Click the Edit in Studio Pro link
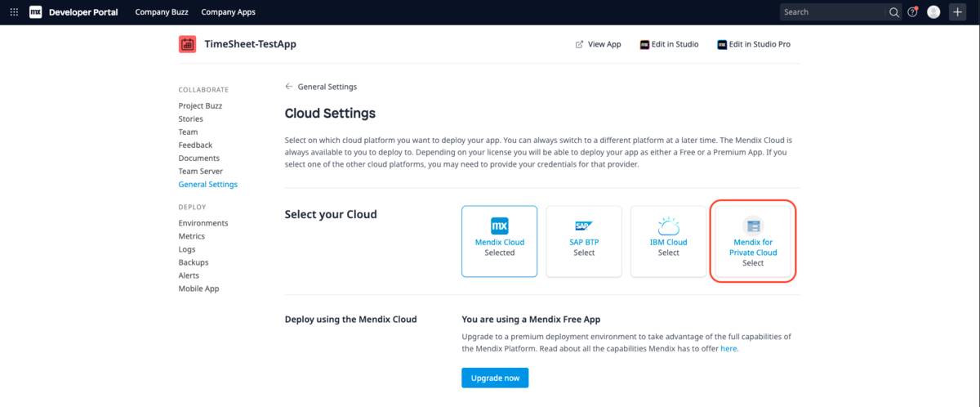 (x=760, y=44)
